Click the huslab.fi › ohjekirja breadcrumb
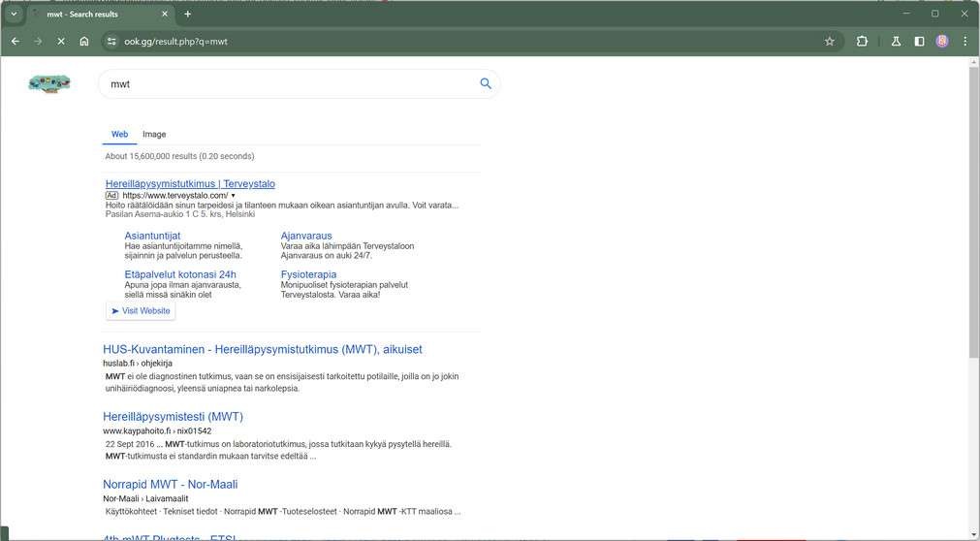Viewport: 980px width, 541px height. click(138, 364)
